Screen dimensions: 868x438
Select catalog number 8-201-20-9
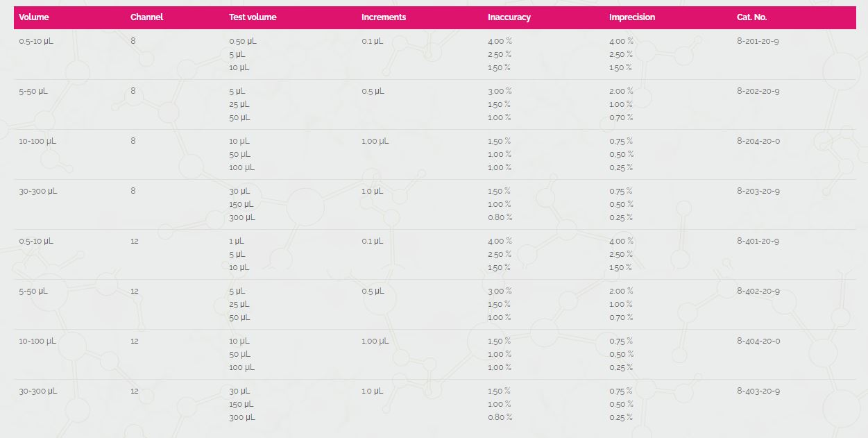(758, 41)
